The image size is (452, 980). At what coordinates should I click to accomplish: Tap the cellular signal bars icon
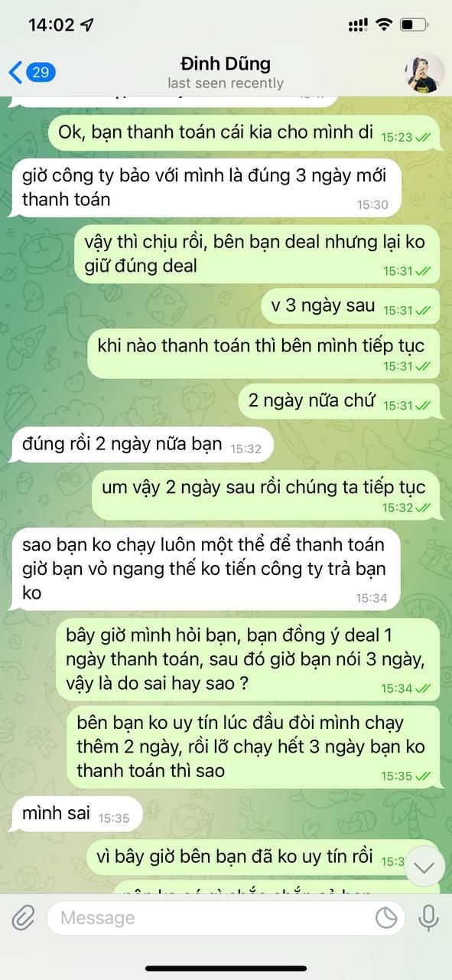358,24
